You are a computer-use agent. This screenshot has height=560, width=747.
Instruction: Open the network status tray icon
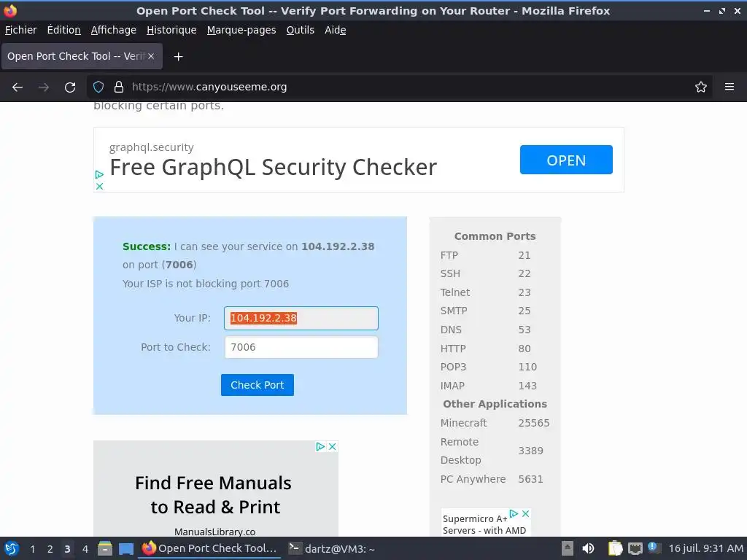coord(635,548)
